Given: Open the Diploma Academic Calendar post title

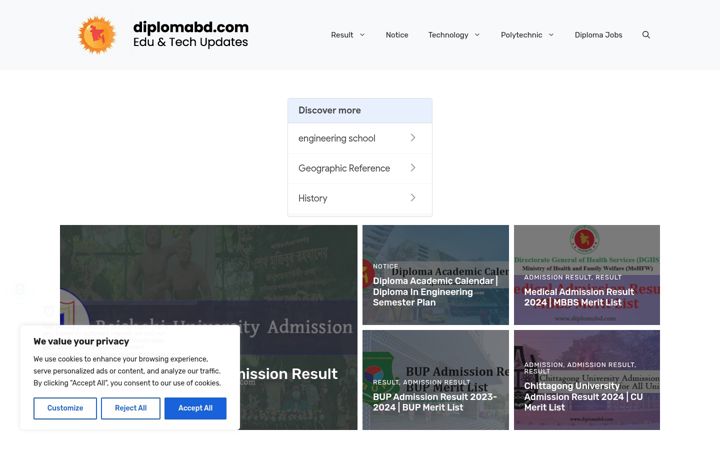Looking at the screenshot, I should 435,292.
